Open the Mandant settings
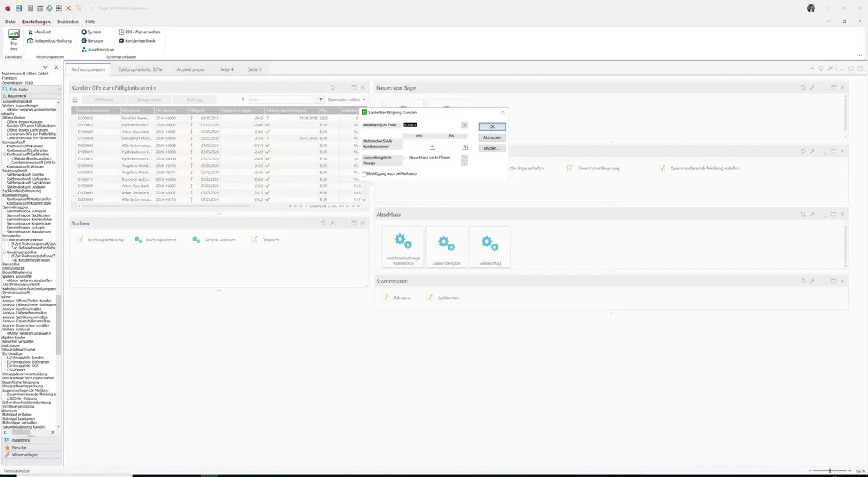 pyautogui.click(x=39, y=33)
